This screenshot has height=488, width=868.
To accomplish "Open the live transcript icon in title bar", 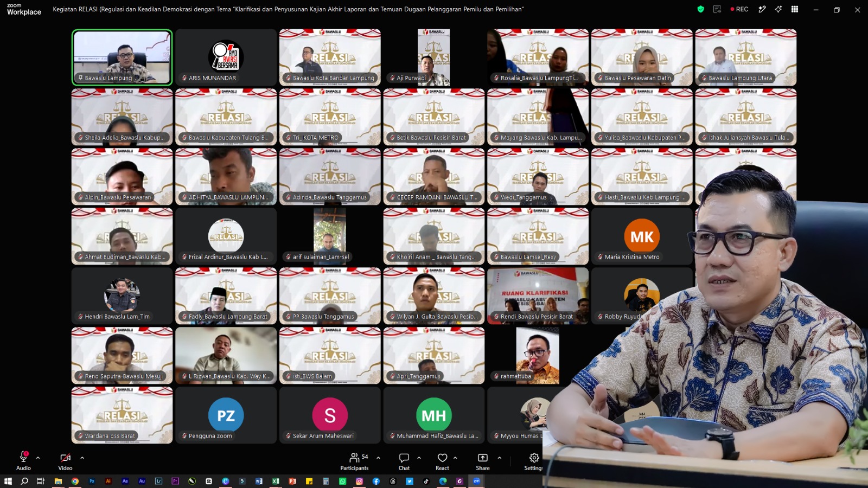I will (717, 9).
